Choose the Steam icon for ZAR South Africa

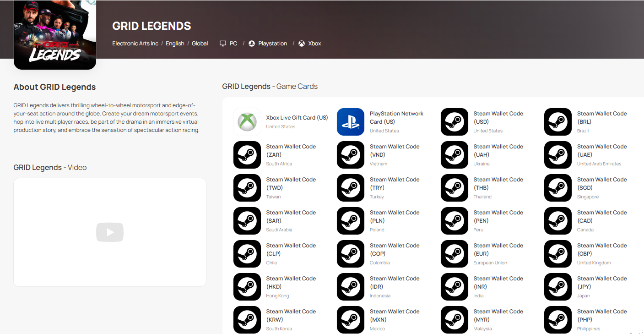pos(247,155)
